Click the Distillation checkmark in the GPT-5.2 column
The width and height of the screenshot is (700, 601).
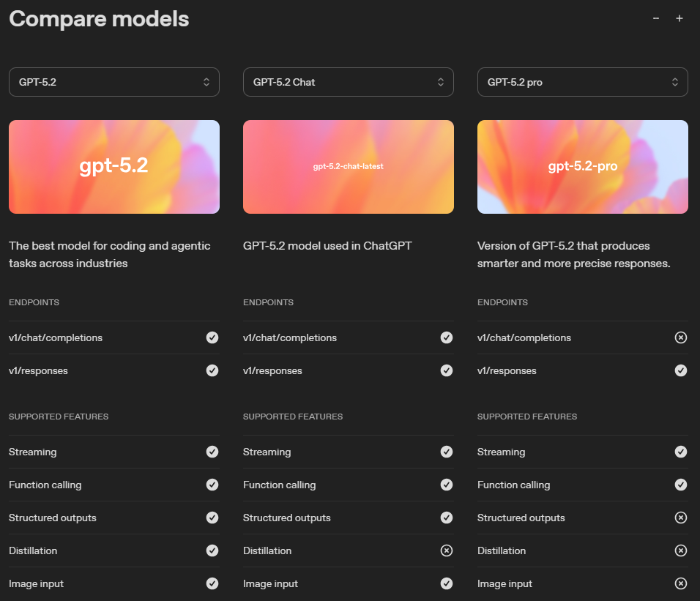pyautogui.click(x=212, y=550)
